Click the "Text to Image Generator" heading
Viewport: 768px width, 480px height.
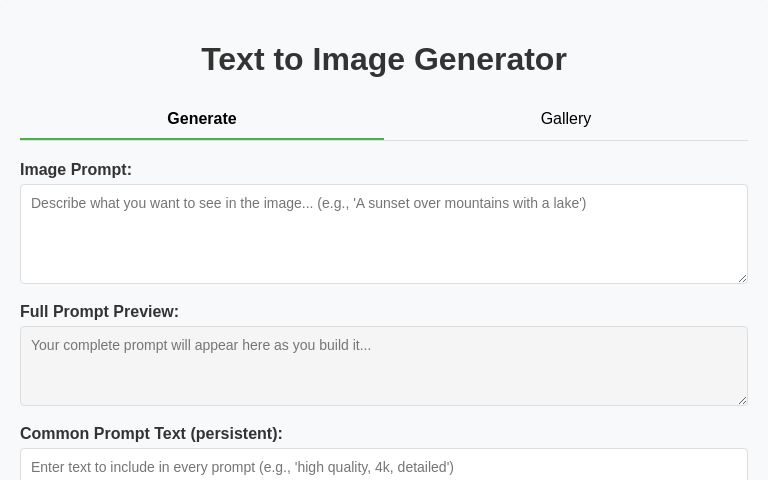click(384, 60)
